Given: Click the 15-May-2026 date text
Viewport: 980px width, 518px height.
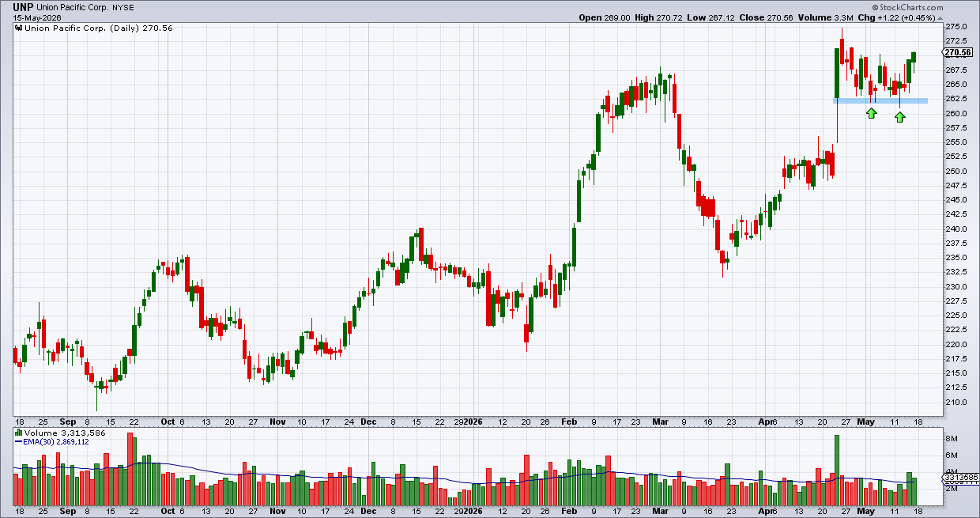Looking at the screenshot, I should (x=36, y=17).
